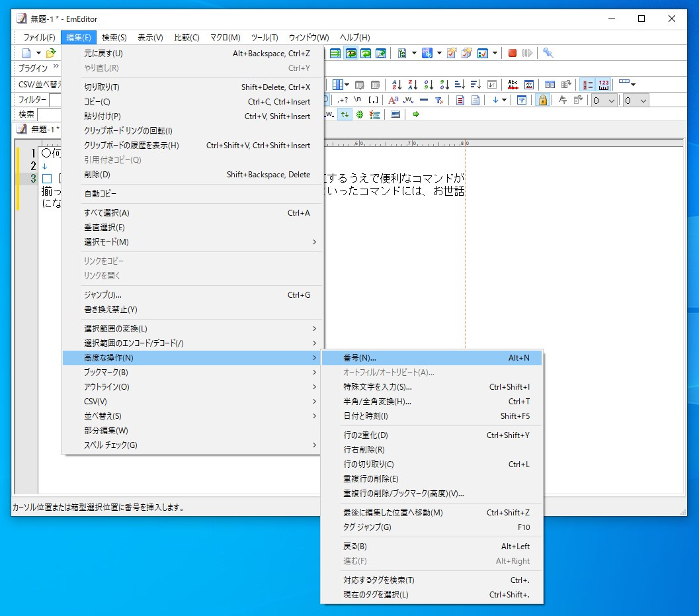Click the Clear filter funnel icon

[439, 100]
